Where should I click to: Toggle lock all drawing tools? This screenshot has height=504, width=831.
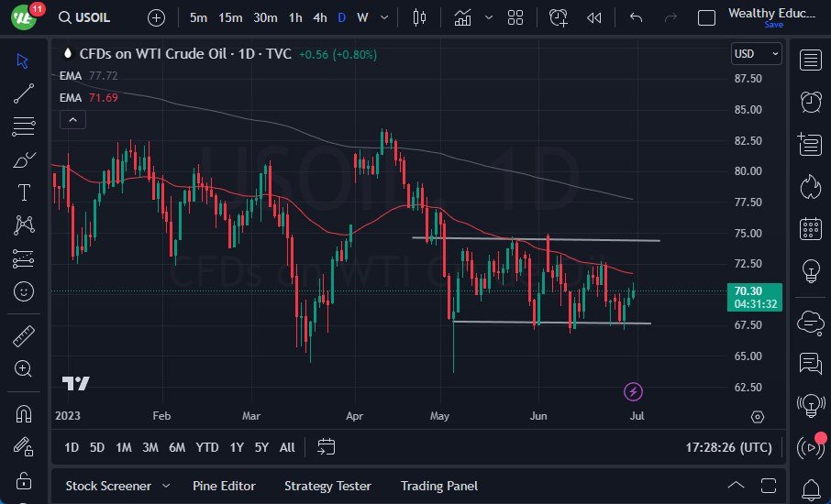(x=24, y=479)
